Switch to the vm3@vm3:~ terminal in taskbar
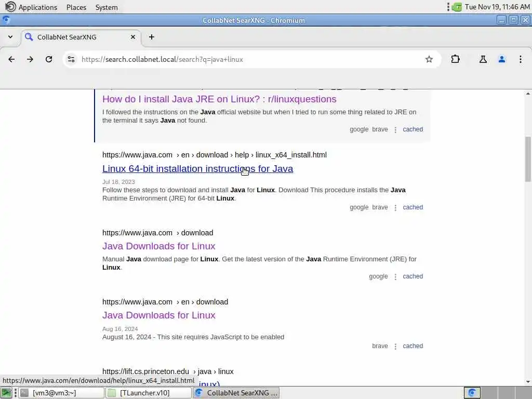This screenshot has height=399, width=532. tap(61, 393)
